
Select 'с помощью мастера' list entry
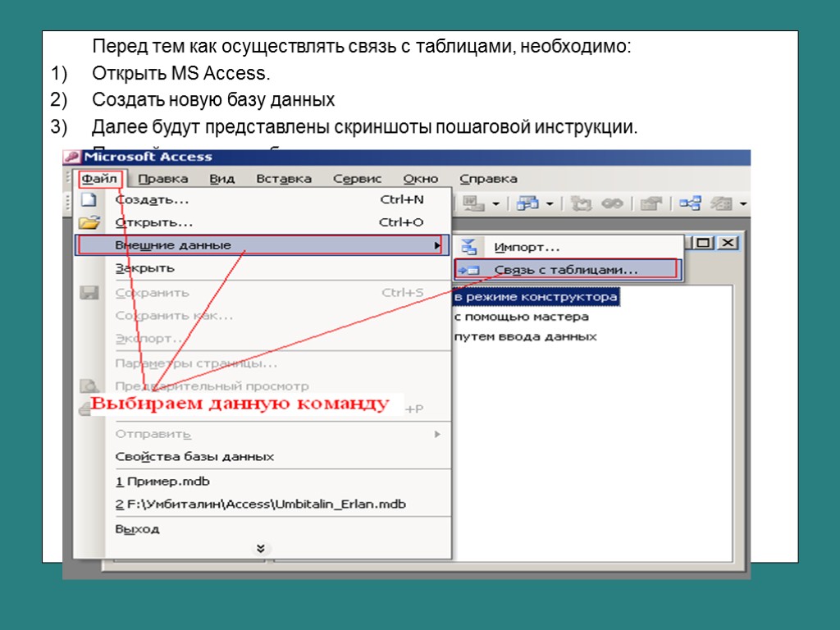tap(521, 317)
